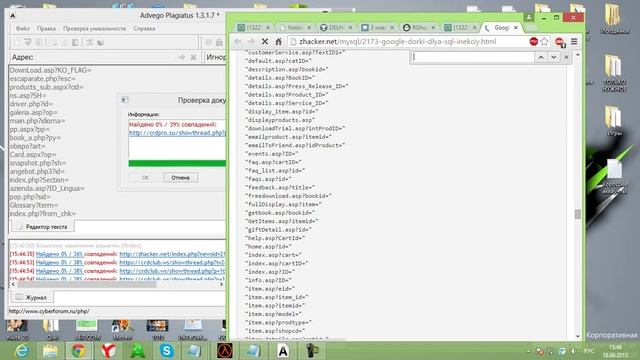Click the line "giftDetail.asp?id=" on page
Viewport: 640px width, 360px height.
[278, 229]
